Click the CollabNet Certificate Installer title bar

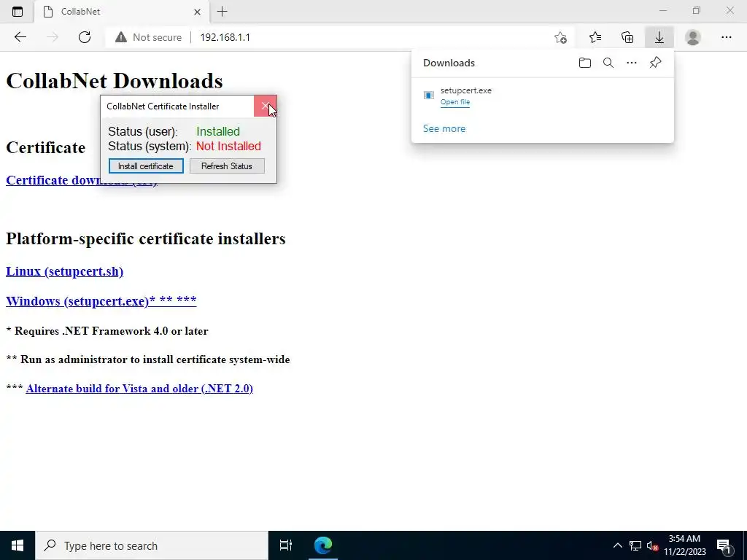point(177,106)
